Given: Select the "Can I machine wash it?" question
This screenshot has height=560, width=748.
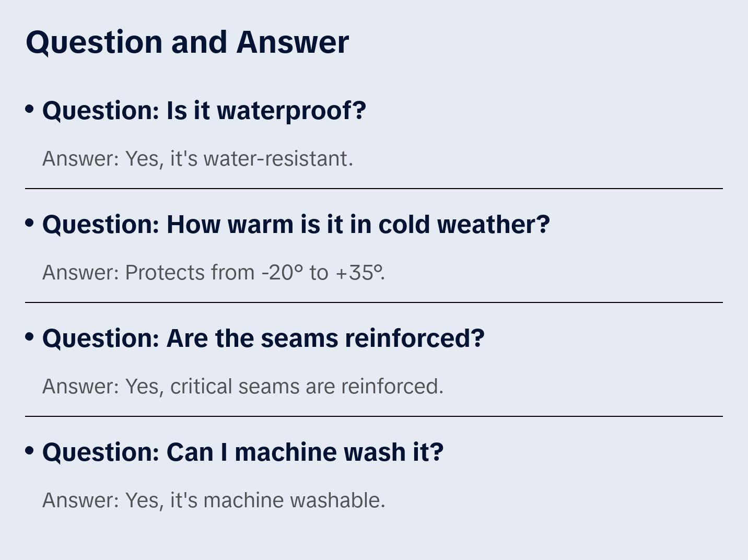Looking at the screenshot, I should pos(243,452).
